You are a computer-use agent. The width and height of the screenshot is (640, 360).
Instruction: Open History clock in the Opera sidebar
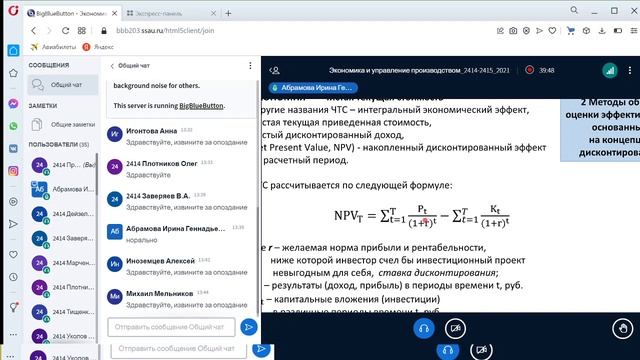(13, 277)
